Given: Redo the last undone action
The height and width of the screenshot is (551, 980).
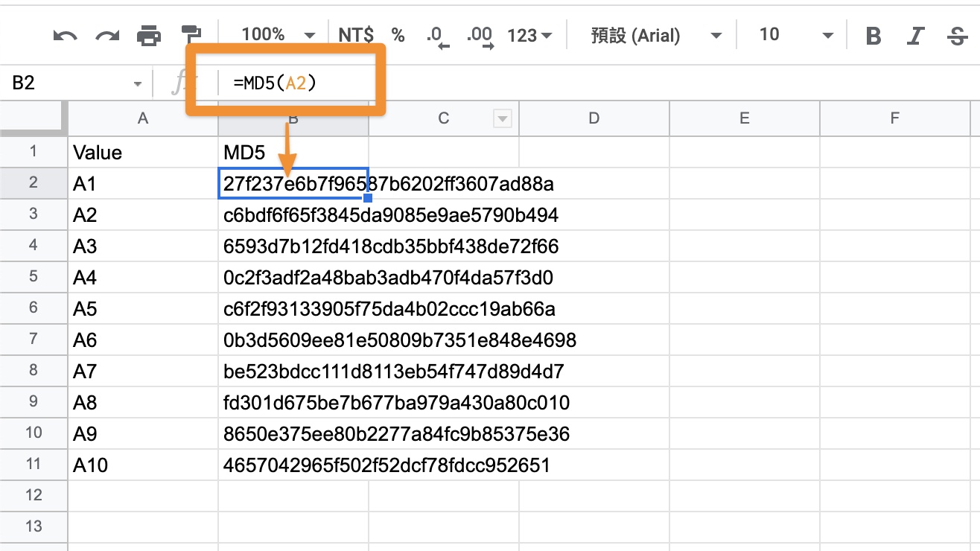Looking at the screenshot, I should [x=107, y=35].
